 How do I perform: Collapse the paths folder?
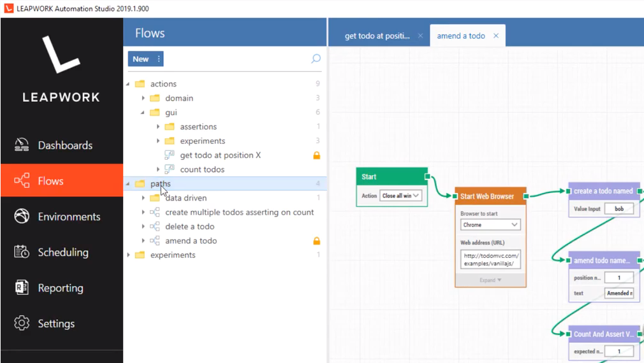click(128, 184)
